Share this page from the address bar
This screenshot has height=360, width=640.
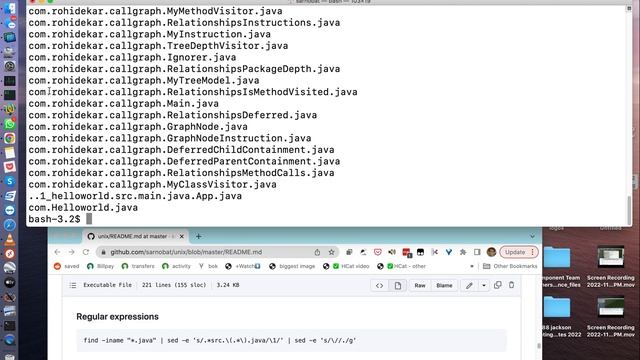click(317, 252)
